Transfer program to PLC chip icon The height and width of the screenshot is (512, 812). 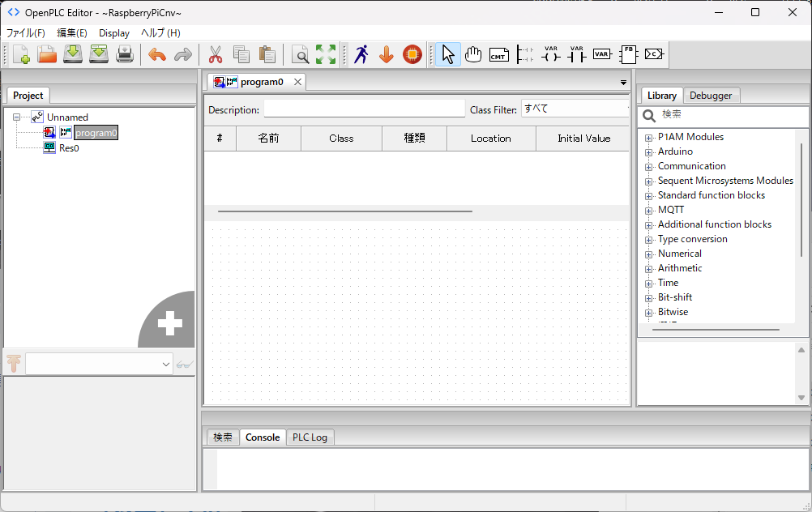412,54
